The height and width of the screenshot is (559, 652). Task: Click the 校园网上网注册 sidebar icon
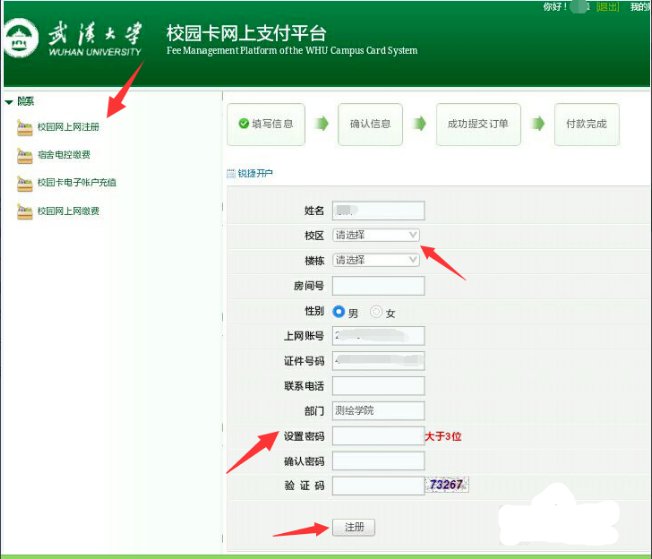pyautogui.click(x=25, y=128)
